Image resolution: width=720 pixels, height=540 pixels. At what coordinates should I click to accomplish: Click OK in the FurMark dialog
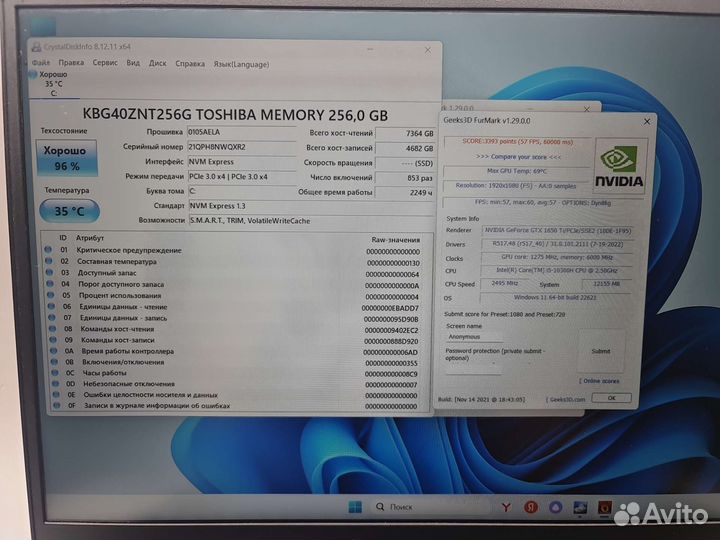pos(612,398)
